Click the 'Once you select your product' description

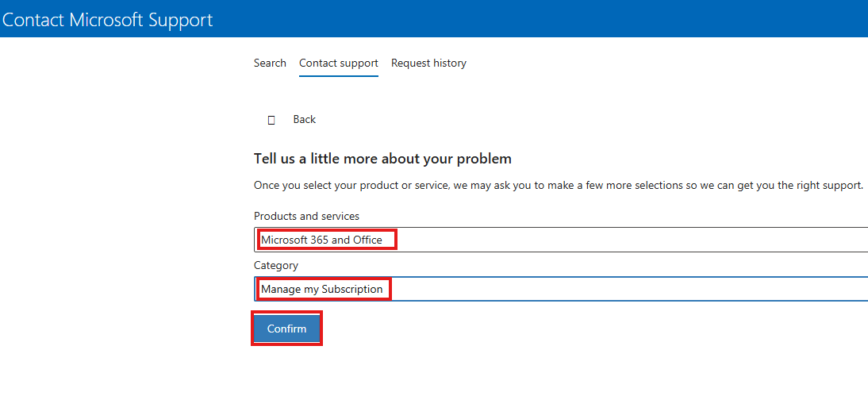pyautogui.click(x=559, y=186)
